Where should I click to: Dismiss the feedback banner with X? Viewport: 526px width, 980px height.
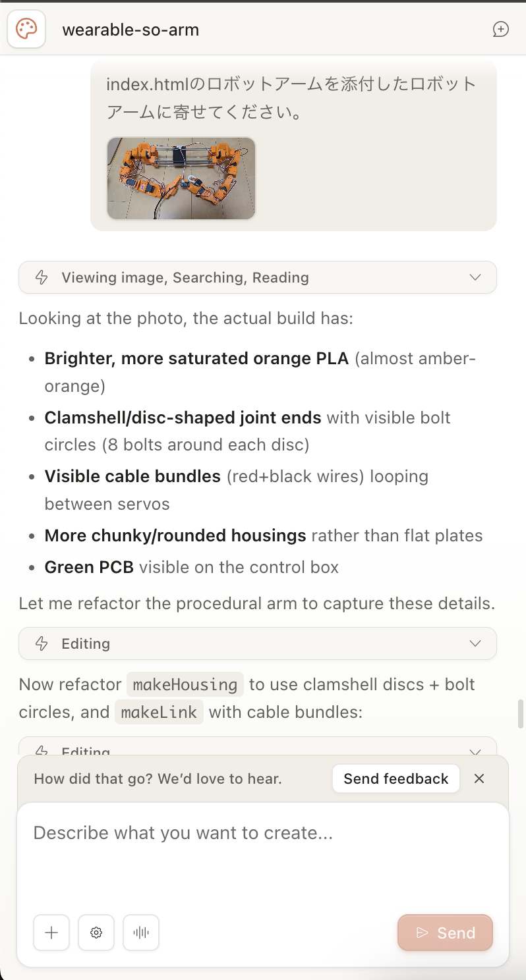[x=479, y=778]
